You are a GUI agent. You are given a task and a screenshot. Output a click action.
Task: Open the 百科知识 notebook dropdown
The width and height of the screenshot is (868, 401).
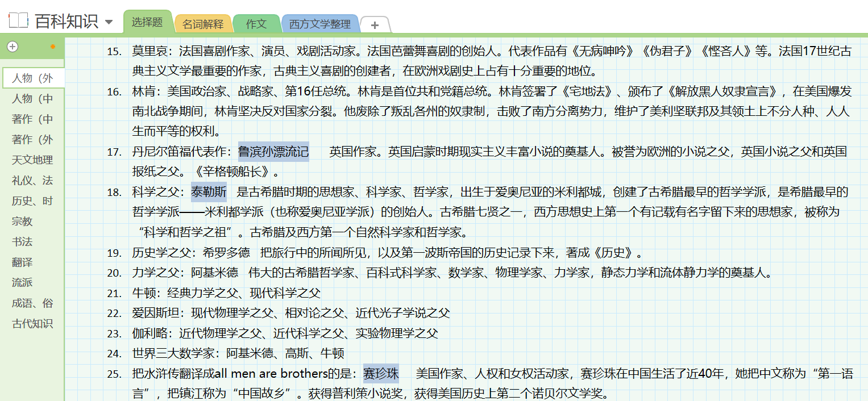coord(109,23)
